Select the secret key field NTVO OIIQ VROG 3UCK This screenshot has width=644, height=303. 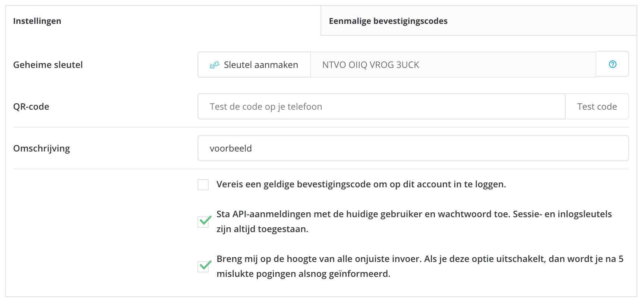click(453, 65)
